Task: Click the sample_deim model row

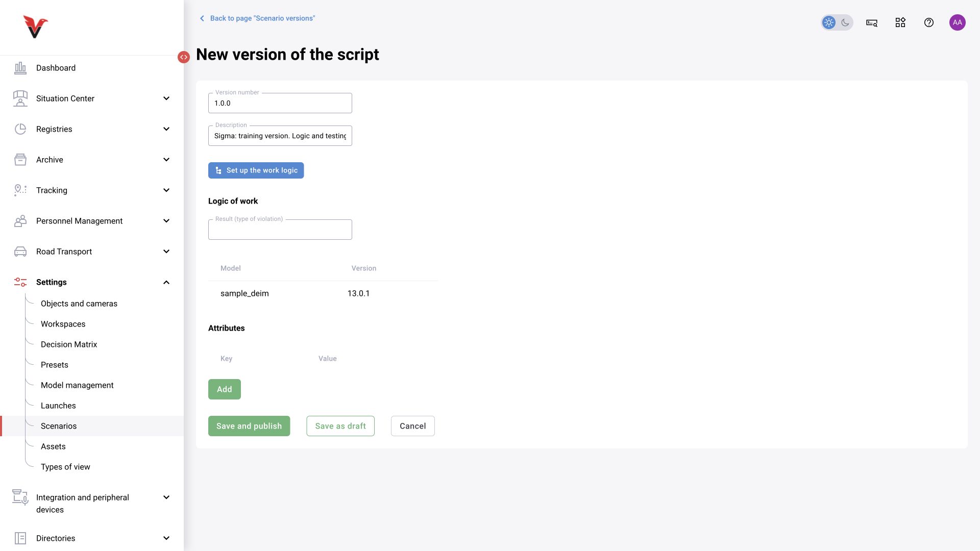Action: coord(323,293)
